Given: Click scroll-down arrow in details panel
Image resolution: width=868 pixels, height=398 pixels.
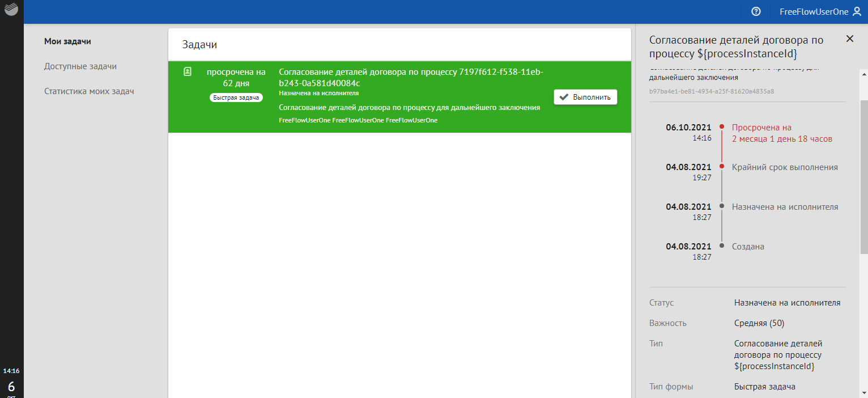Looking at the screenshot, I should click(x=863, y=392).
